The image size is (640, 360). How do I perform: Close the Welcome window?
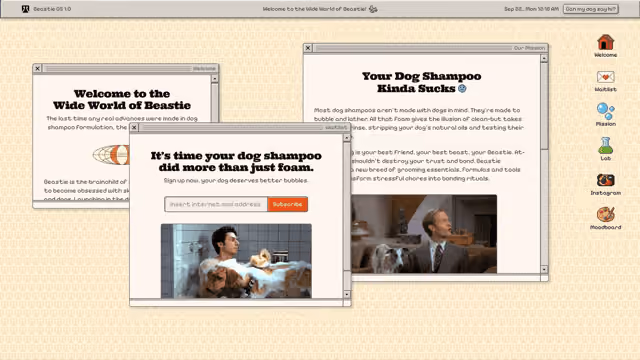pyautogui.click(x=38, y=69)
